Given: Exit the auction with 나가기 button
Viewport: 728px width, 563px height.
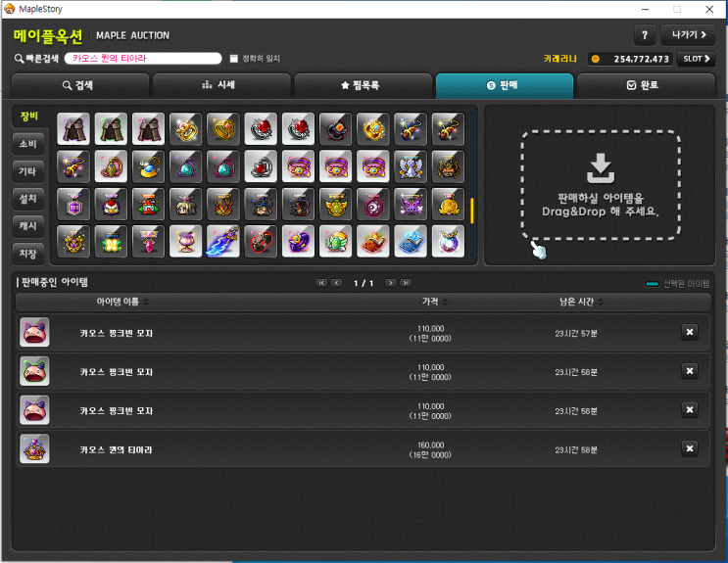Looking at the screenshot, I should (x=689, y=35).
